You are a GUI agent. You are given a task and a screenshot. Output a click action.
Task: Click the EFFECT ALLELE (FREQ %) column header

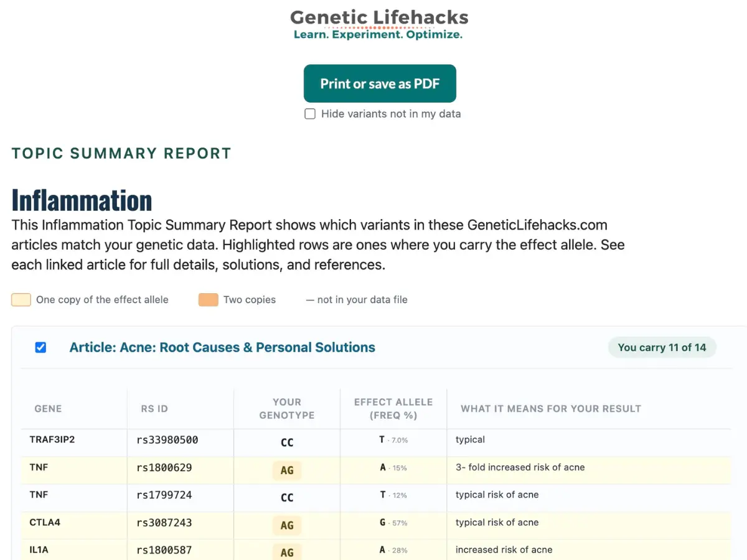point(393,409)
